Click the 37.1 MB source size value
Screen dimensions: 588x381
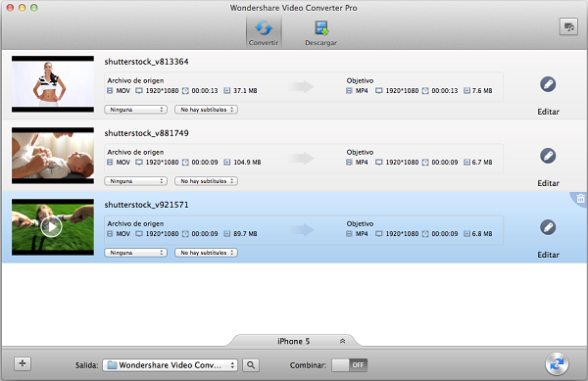click(245, 91)
